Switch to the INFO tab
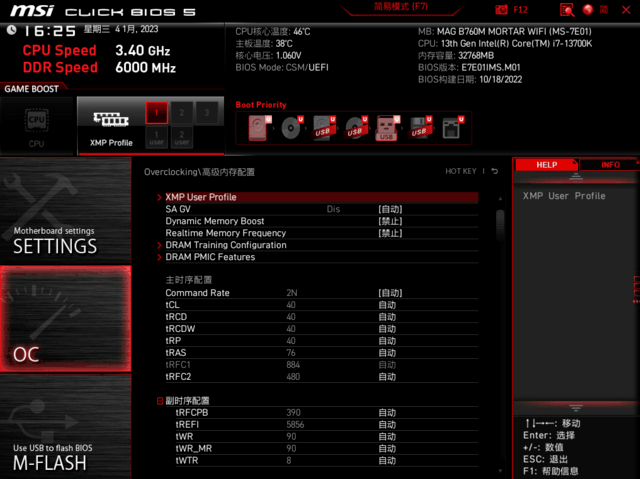 click(x=609, y=165)
